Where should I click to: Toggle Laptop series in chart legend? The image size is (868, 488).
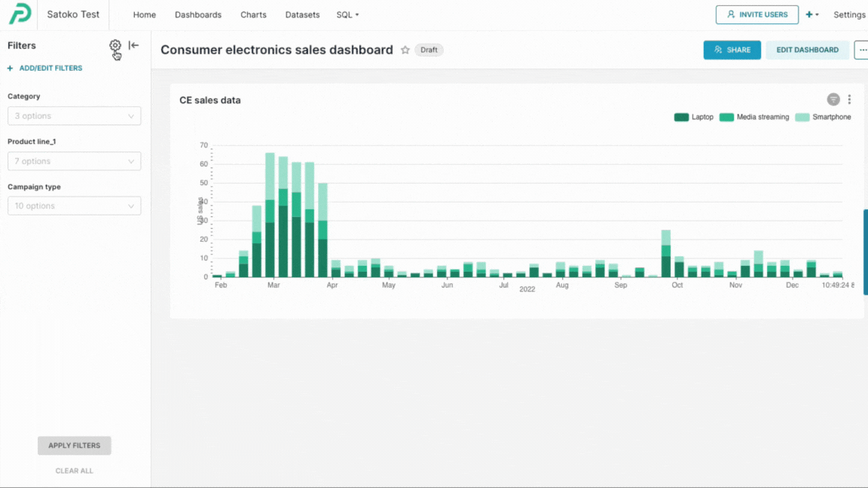(x=693, y=117)
